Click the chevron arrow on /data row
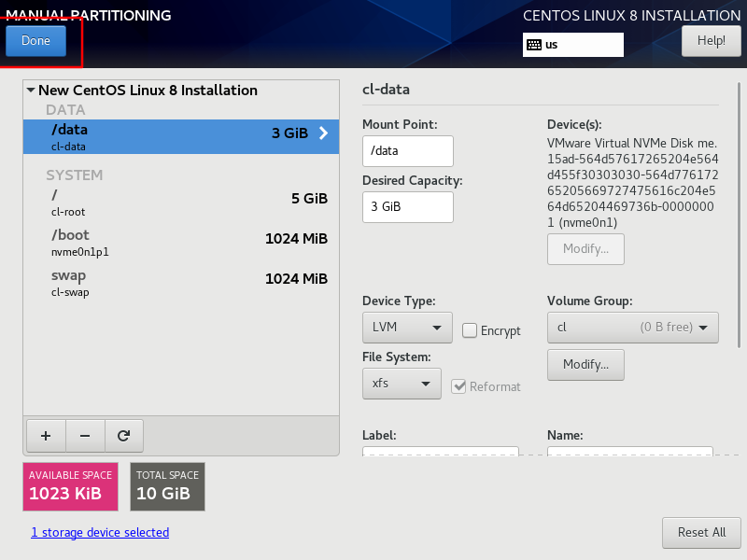 [323, 133]
